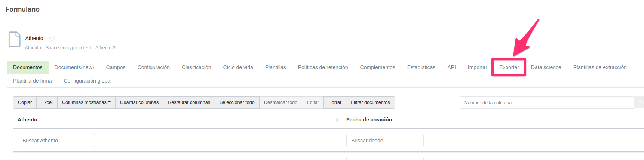Open the Columnas mostradas dropdown
The width and height of the screenshot is (644, 160).
coord(86,102)
